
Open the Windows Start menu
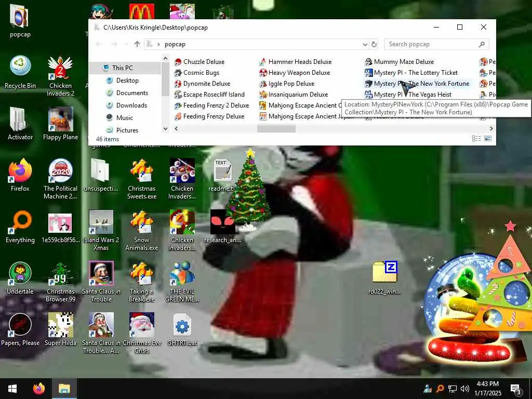tap(12, 389)
